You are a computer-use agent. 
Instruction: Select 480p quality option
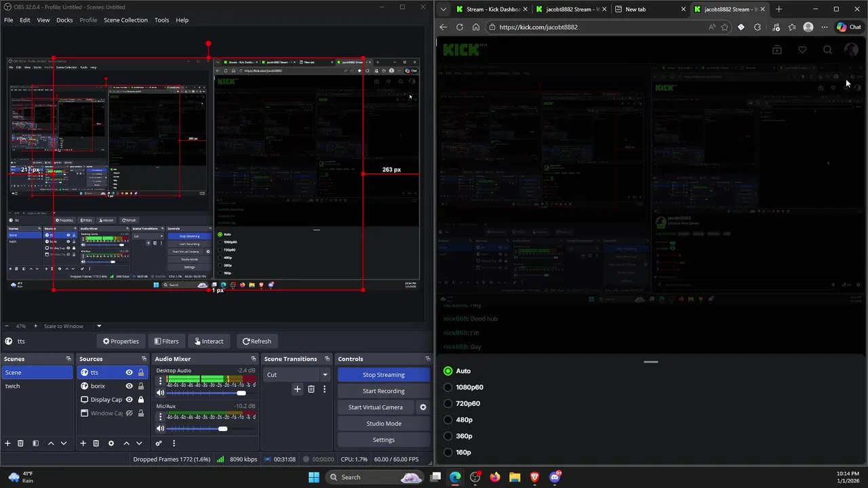coord(448,420)
